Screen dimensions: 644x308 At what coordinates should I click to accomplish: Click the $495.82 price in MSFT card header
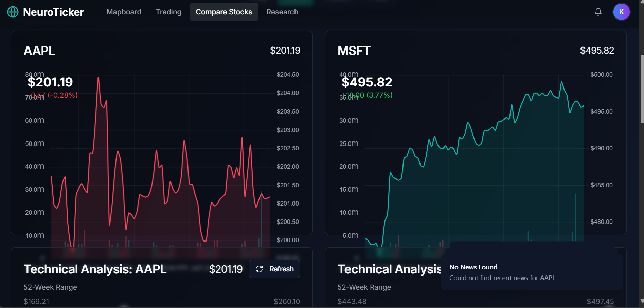[x=597, y=50]
